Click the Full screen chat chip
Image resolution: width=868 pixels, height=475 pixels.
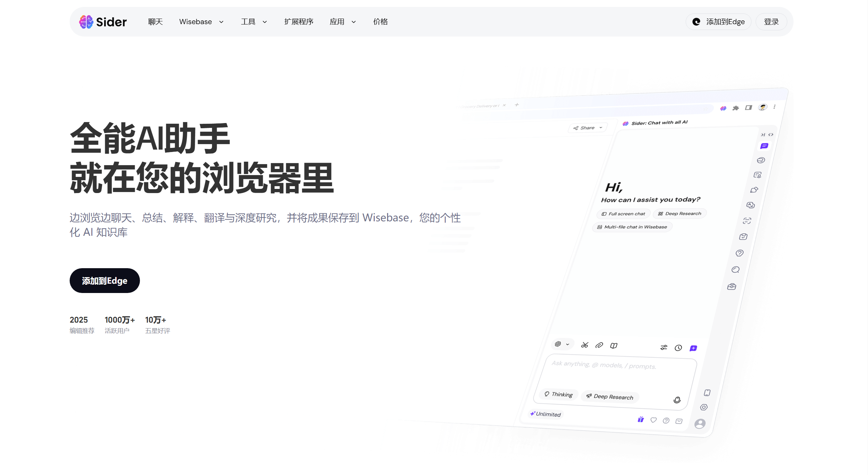click(623, 214)
